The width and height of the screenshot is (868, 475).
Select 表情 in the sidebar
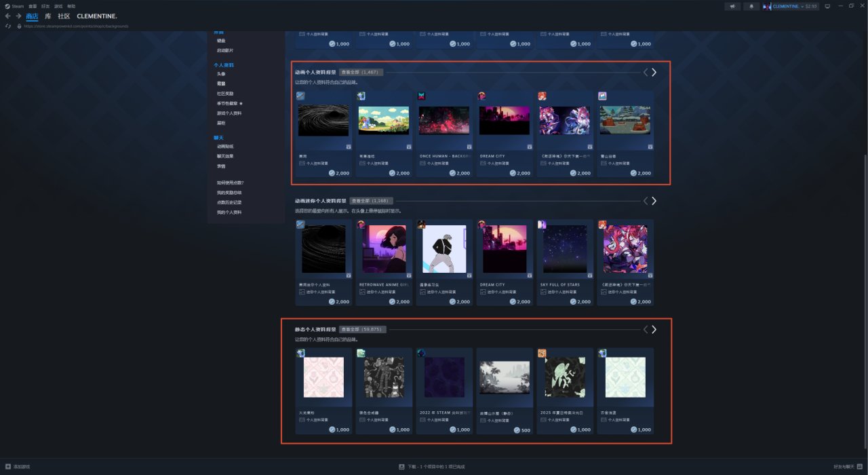coord(221,166)
